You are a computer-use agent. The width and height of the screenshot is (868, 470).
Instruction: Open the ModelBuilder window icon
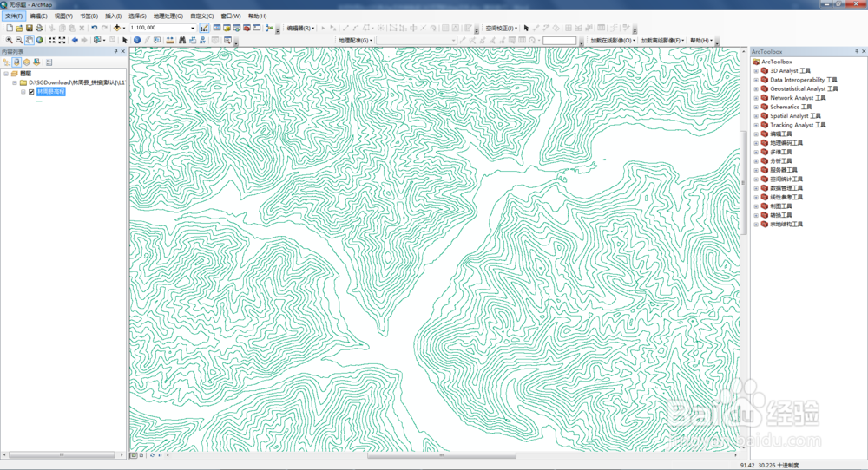point(270,29)
